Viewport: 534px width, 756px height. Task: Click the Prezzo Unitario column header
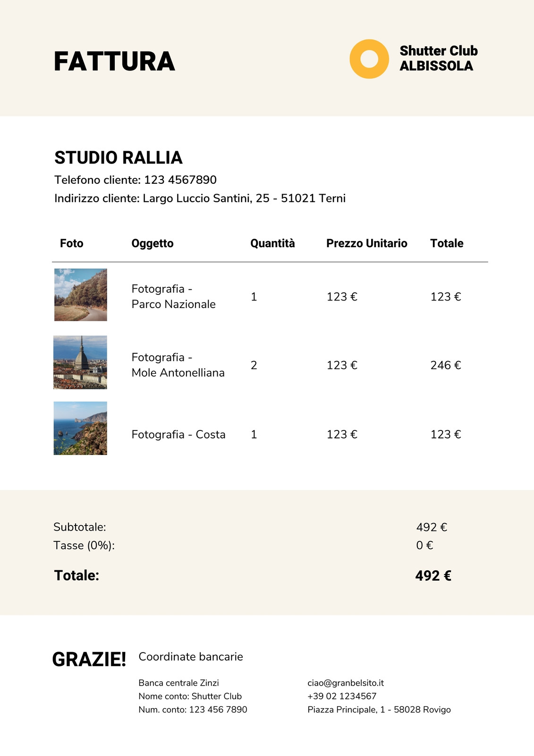(x=367, y=243)
